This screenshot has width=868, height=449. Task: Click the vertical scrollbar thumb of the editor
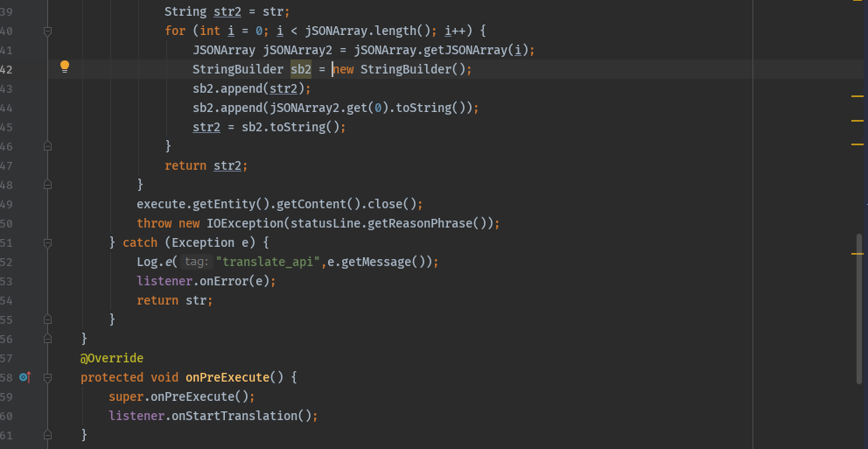(x=859, y=308)
